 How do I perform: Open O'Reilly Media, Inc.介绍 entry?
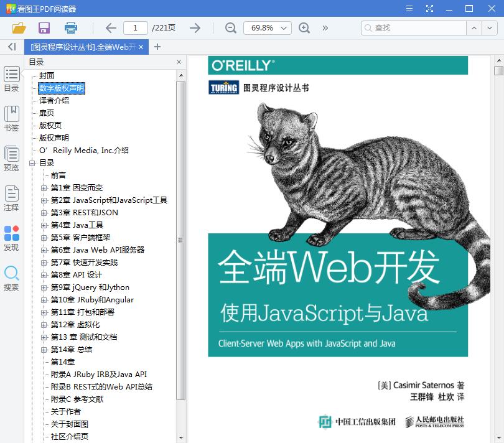coord(84,151)
